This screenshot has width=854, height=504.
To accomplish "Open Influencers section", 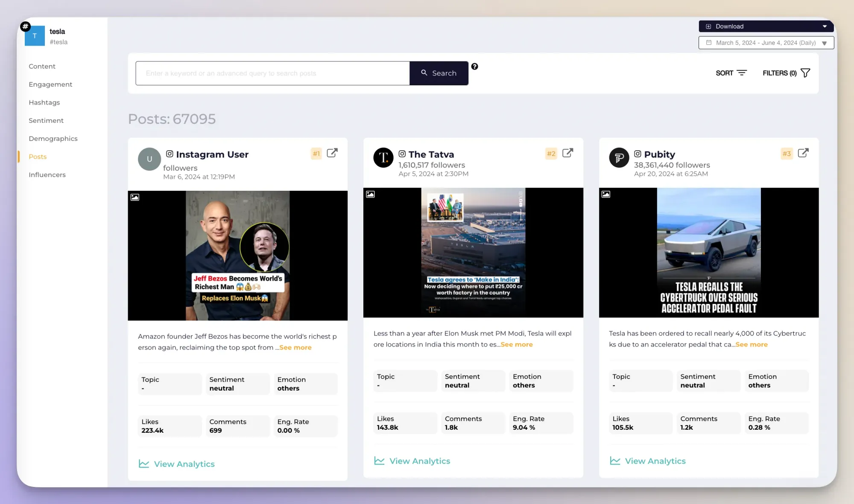I will (x=47, y=175).
